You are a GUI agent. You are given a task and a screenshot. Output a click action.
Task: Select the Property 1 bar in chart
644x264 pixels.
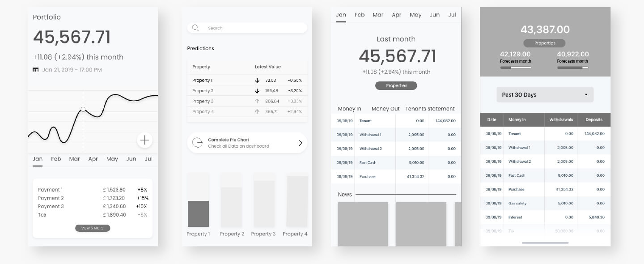(x=198, y=213)
